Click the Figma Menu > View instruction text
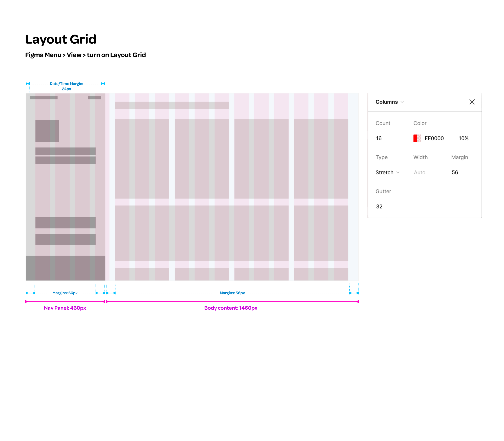This screenshot has width=504, height=441. pyautogui.click(x=85, y=55)
